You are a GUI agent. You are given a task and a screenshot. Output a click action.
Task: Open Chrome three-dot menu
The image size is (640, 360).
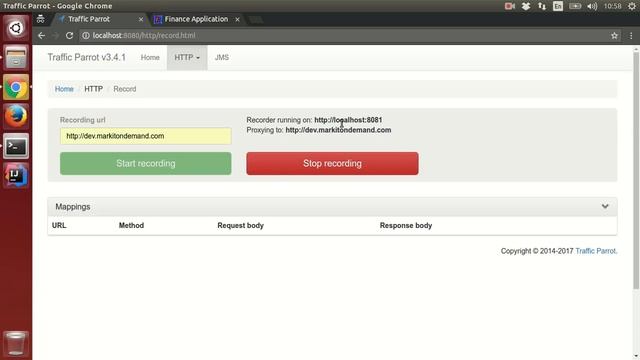pos(631,36)
